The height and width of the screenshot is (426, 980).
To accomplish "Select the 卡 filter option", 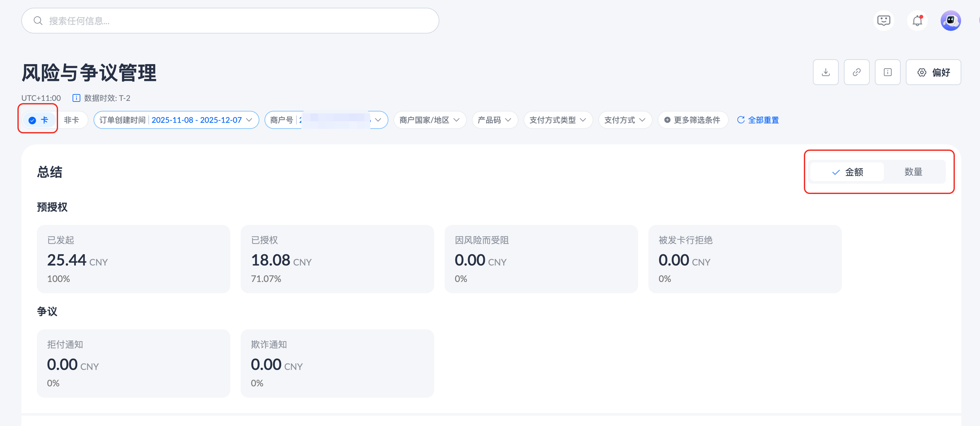I will (38, 120).
